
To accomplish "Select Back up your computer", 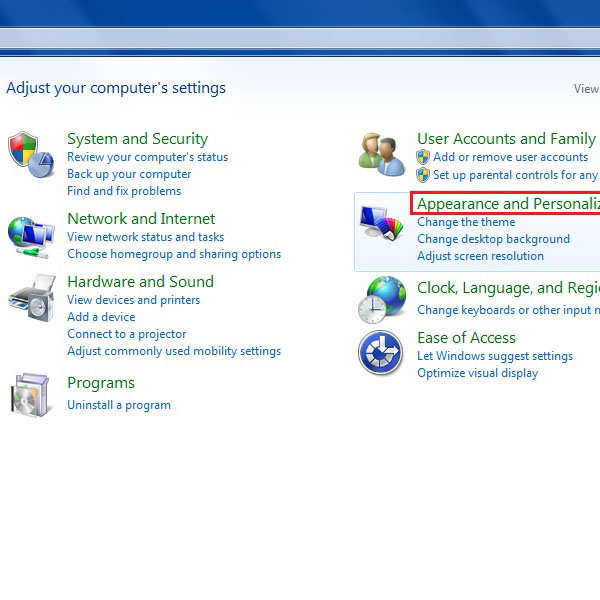I will 129,174.
